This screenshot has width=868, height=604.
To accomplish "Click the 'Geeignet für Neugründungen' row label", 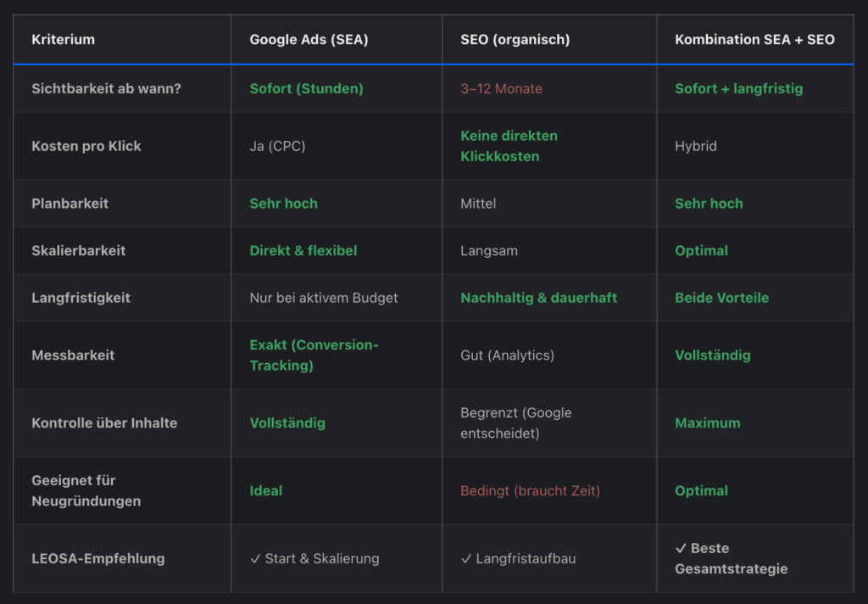I will coord(86,491).
